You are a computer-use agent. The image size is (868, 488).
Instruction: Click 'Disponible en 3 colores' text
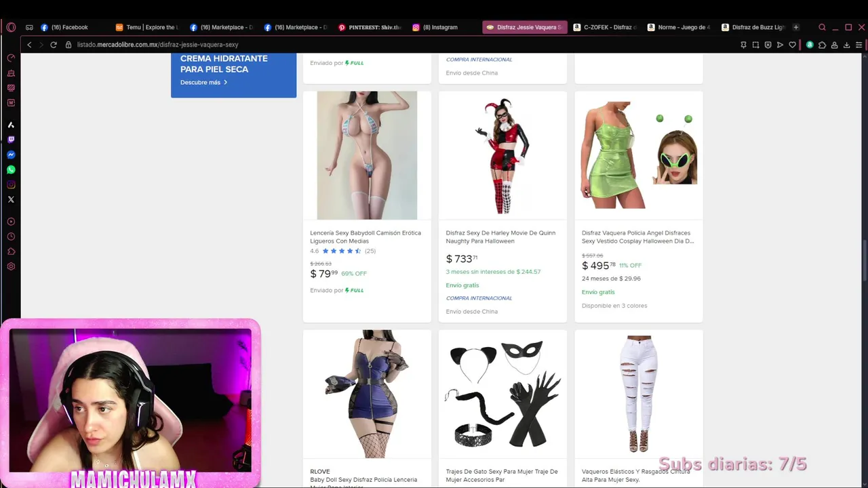tap(614, 306)
